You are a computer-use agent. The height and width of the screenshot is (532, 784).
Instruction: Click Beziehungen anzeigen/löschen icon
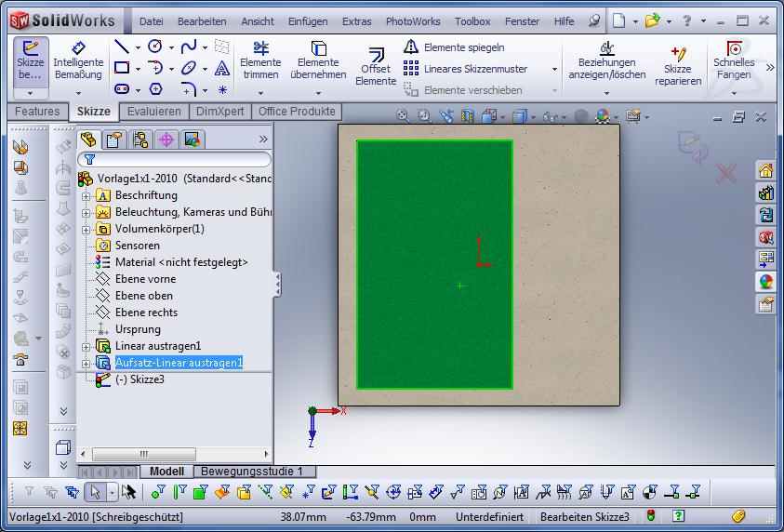tap(606, 60)
